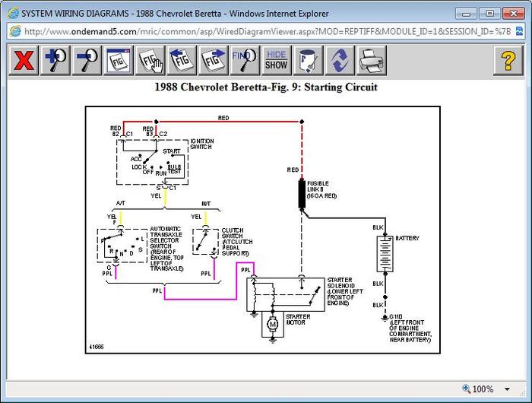
Task: Go to the previous figure
Action: [182, 60]
